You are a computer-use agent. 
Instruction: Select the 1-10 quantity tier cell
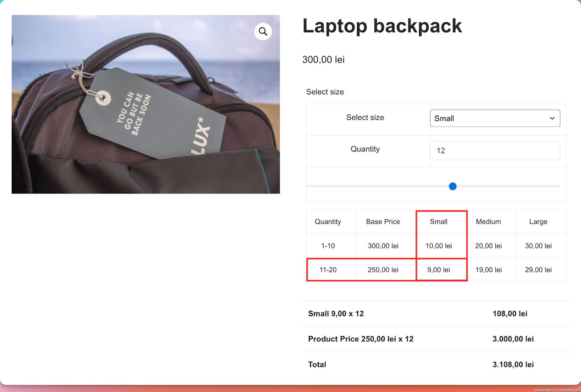click(x=328, y=246)
